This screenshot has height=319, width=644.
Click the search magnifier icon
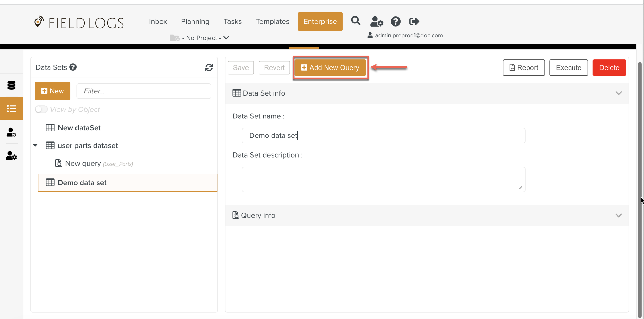[355, 21]
